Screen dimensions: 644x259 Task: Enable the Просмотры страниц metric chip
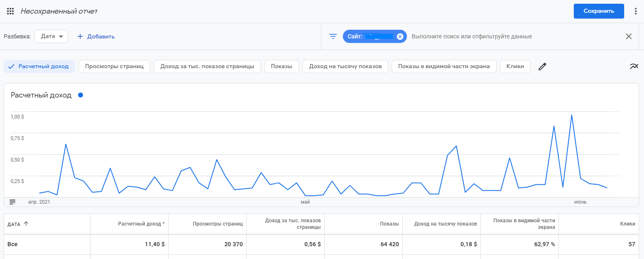(x=114, y=67)
